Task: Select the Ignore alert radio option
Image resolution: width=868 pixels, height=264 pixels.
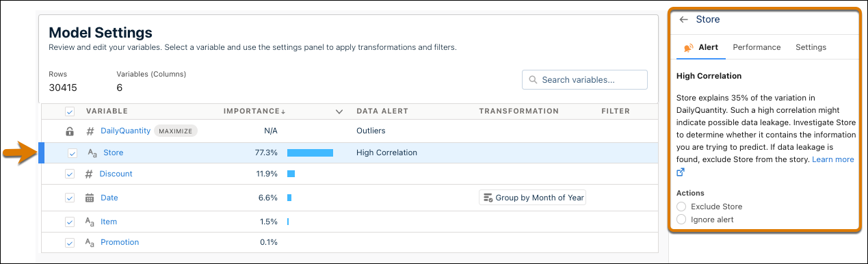Action: coord(681,220)
